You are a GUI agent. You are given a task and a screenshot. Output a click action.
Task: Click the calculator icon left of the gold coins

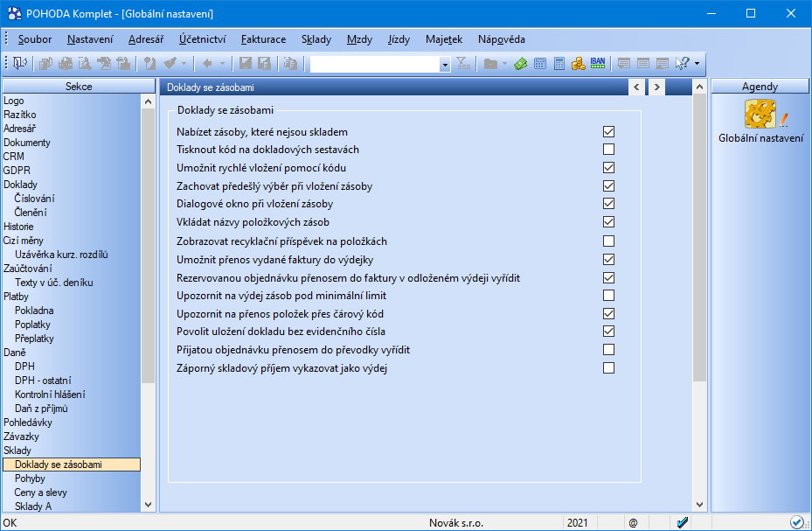click(x=559, y=64)
